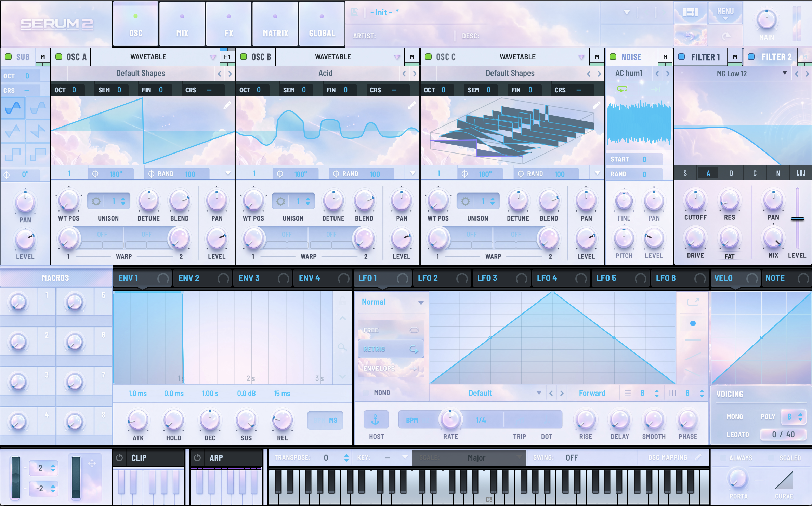Click the LFO RETRIG mode button
This screenshot has height=506, width=812.
(x=391, y=349)
